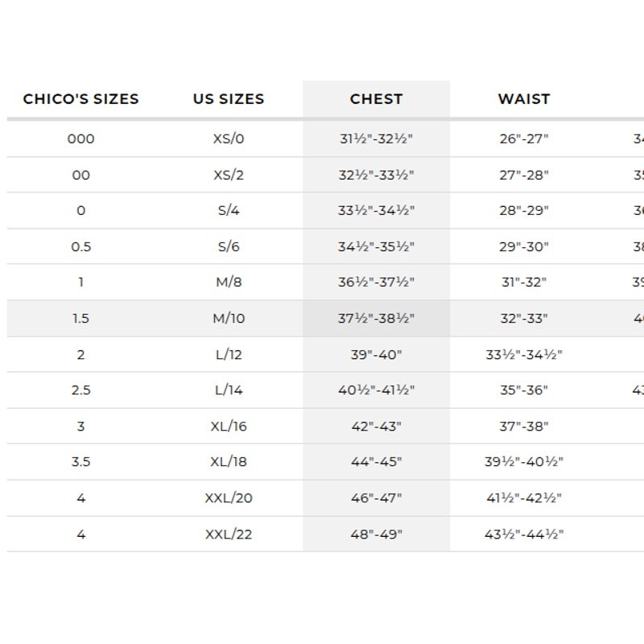Click the 2.5 Chico's size cell
Viewport: 644px width, 644px height.
81,390
